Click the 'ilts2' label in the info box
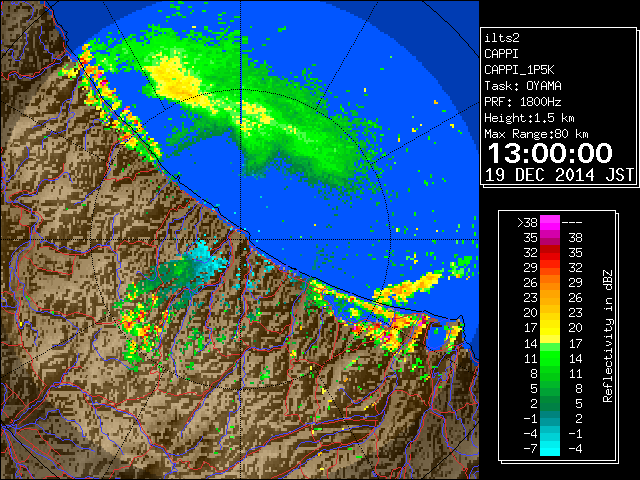 pyautogui.click(x=502, y=38)
